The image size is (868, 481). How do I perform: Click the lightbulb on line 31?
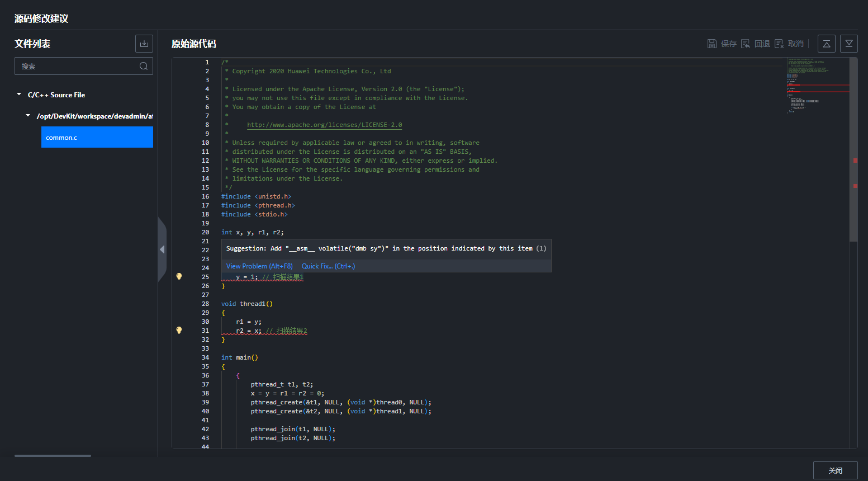point(179,330)
